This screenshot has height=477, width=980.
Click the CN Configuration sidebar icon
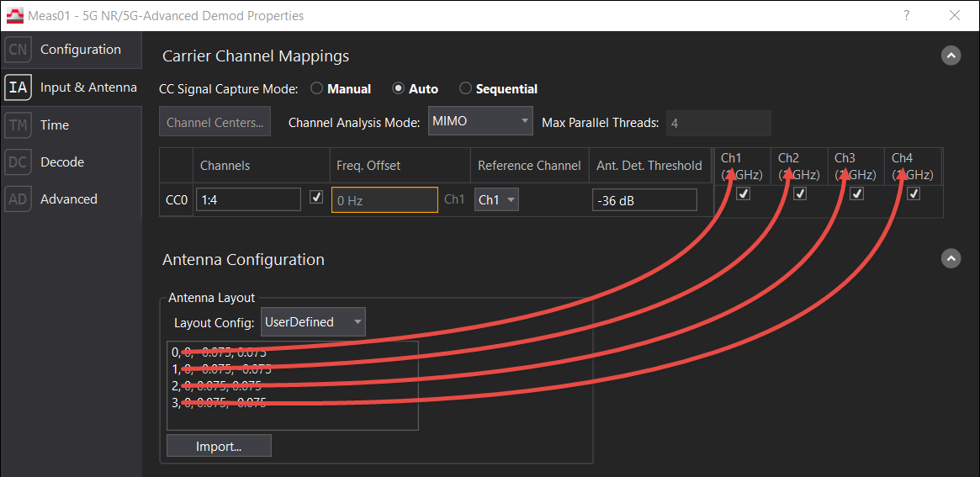coord(18,50)
